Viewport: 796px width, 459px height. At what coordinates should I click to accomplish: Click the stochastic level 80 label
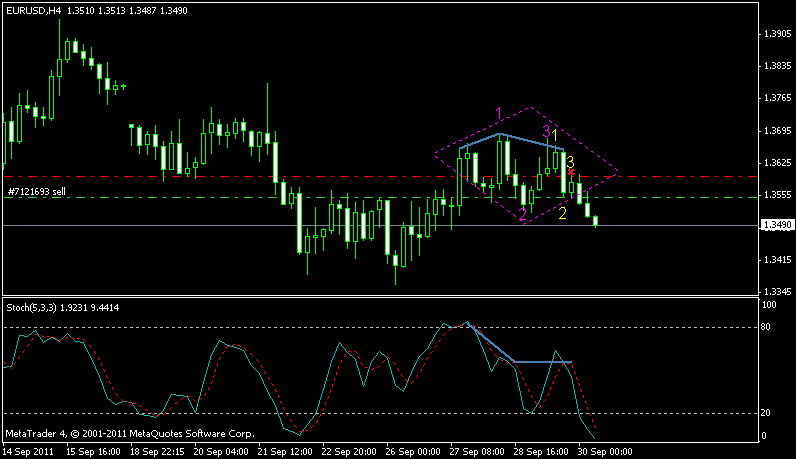click(x=766, y=327)
